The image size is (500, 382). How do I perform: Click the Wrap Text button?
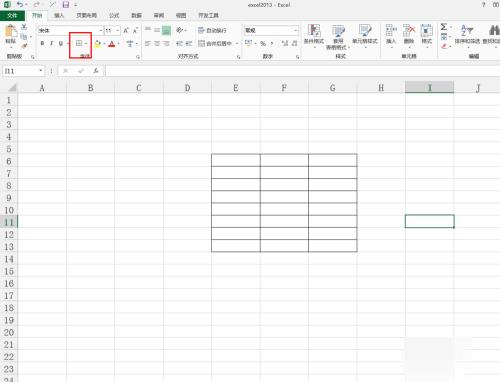click(x=212, y=30)
